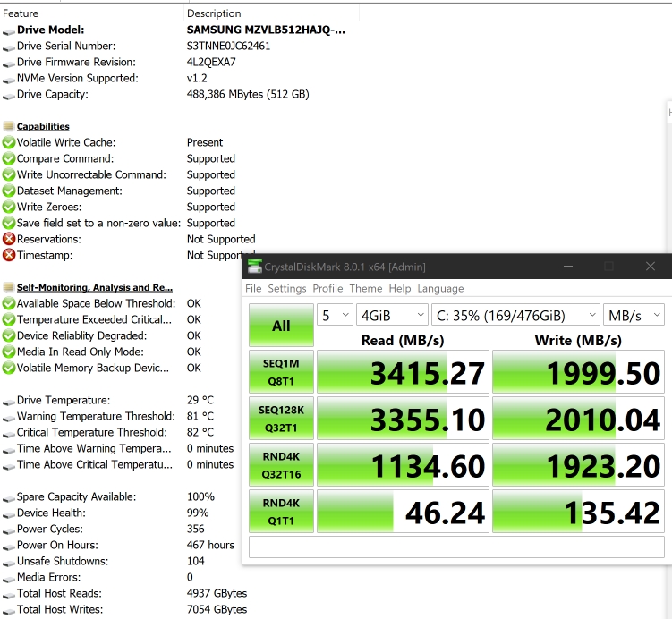Click RND4K Q1T1 write result 135.42
The height and width of the screenshot is (619, 672).
click(x=578, y=512)
